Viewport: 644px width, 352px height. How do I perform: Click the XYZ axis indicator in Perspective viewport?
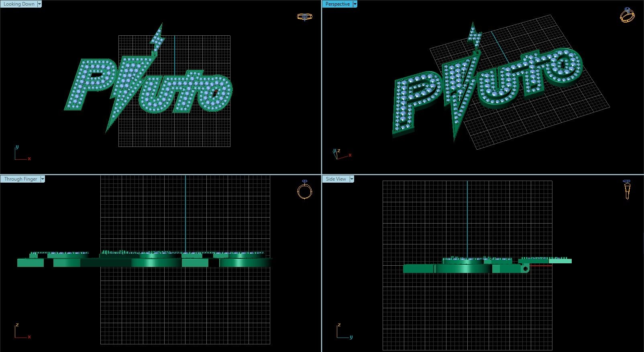342,154
